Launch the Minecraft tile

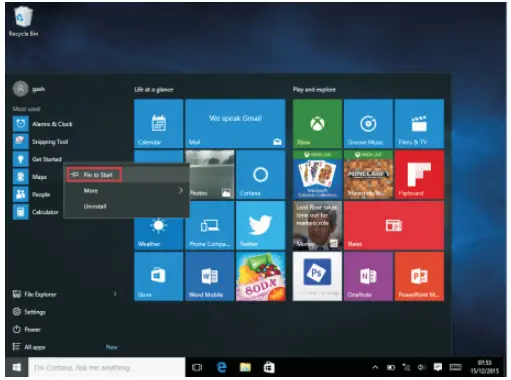click(x=368, y=174)
